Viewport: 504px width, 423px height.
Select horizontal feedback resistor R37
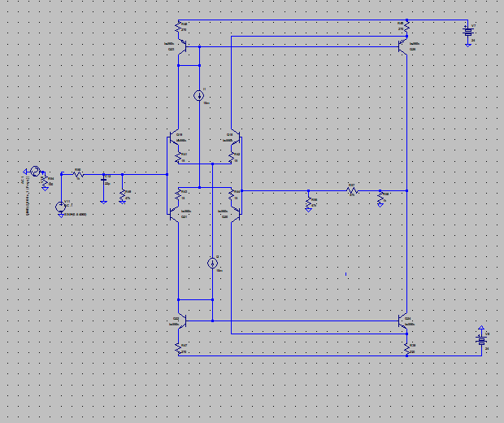click(x=352, y=190)
